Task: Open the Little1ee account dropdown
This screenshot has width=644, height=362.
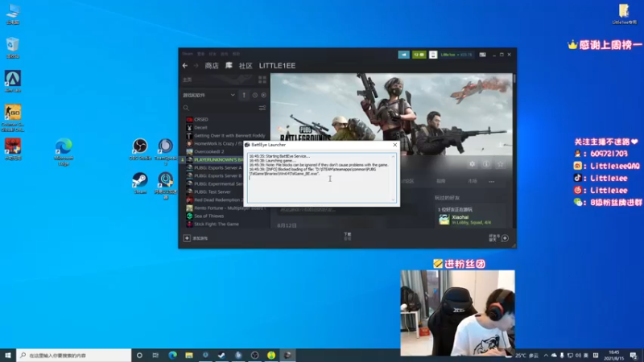Action: click(x=456, y=55)
